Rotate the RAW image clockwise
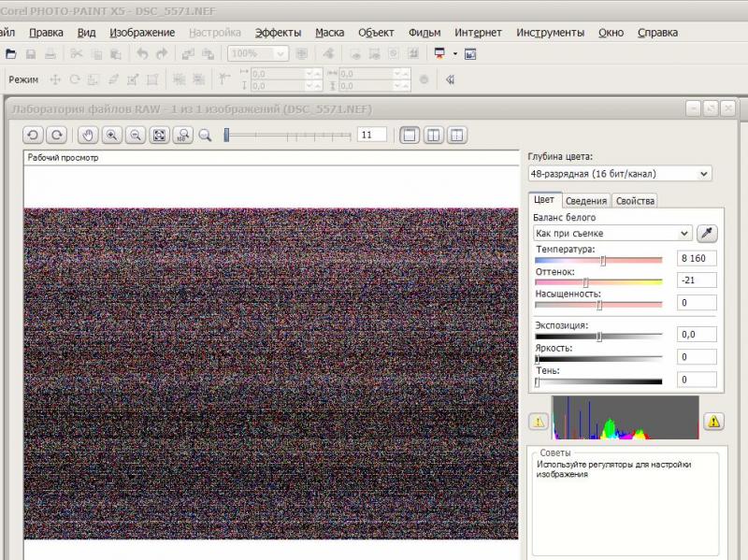The width and height of the screenshot is (748, 560). (56, 136)
